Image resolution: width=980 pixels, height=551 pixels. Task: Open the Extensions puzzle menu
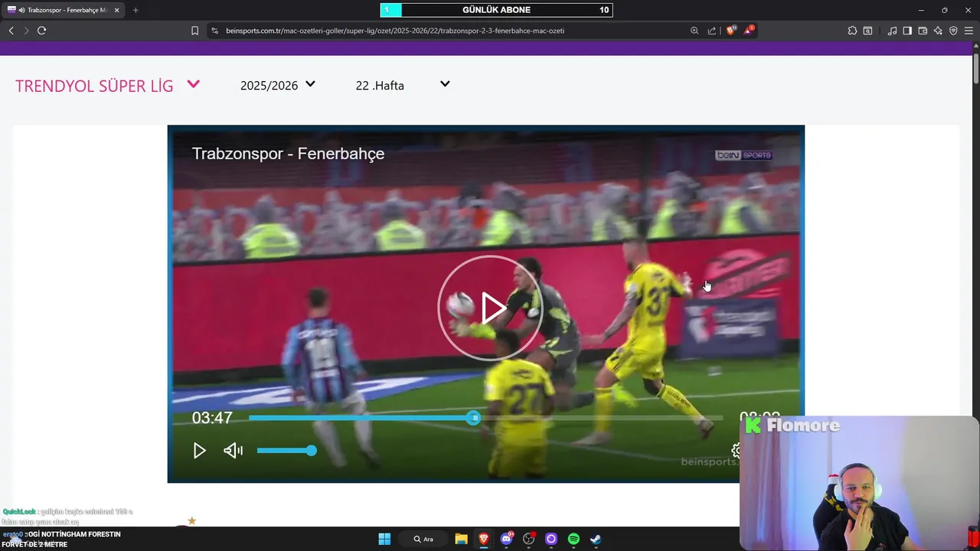click(852, 31)
